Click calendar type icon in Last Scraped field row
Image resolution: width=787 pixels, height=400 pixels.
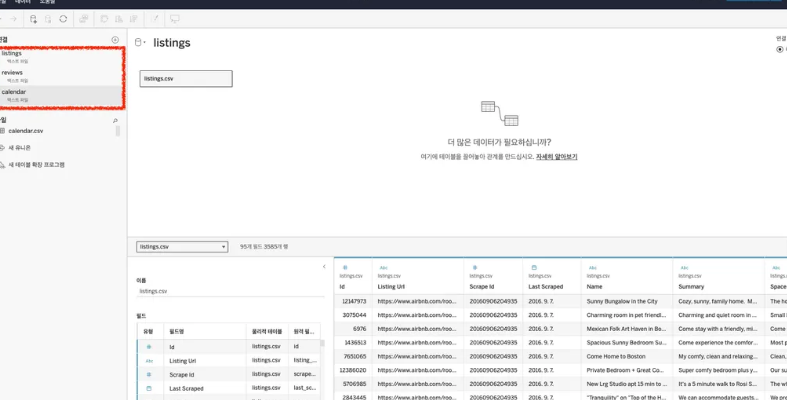click(149, 388)
